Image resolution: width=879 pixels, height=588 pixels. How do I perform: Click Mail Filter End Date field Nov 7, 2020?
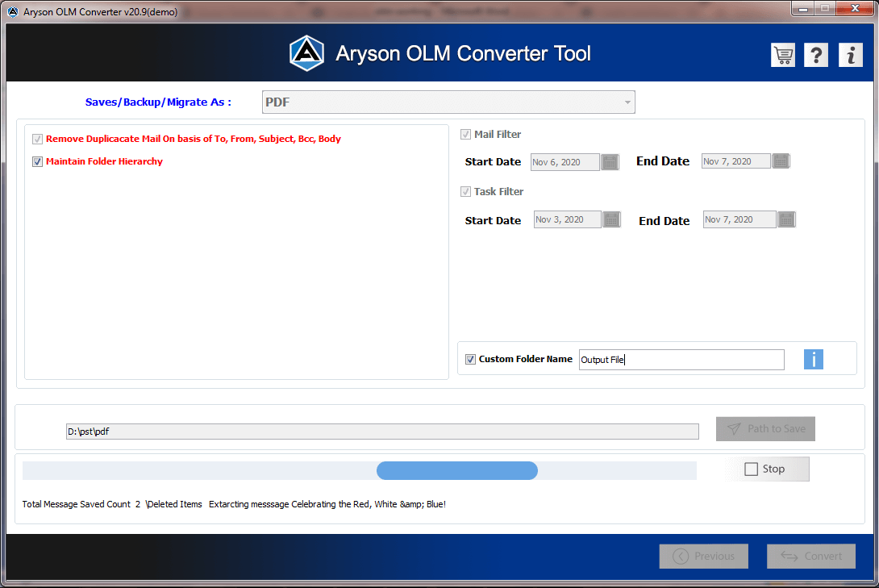[x=736, y=161]
